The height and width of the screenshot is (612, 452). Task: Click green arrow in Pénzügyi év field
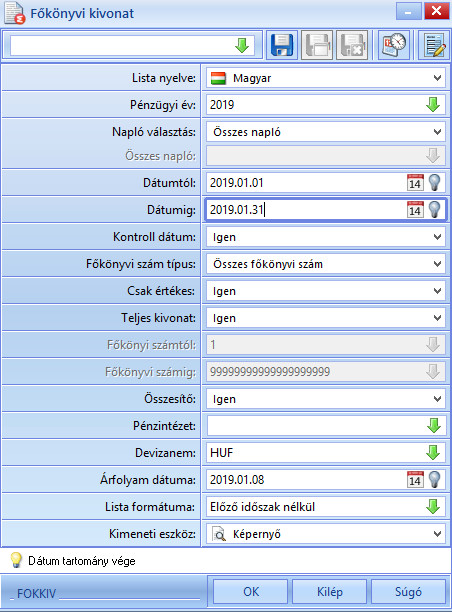point(433,105)
